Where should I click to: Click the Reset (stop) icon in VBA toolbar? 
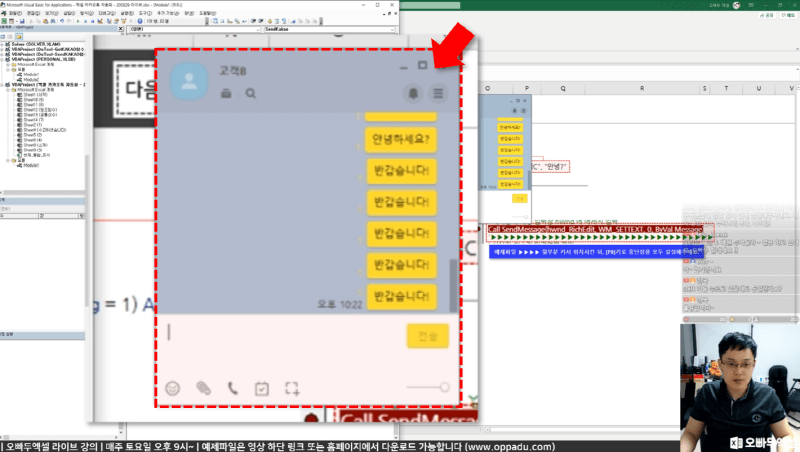92,21
